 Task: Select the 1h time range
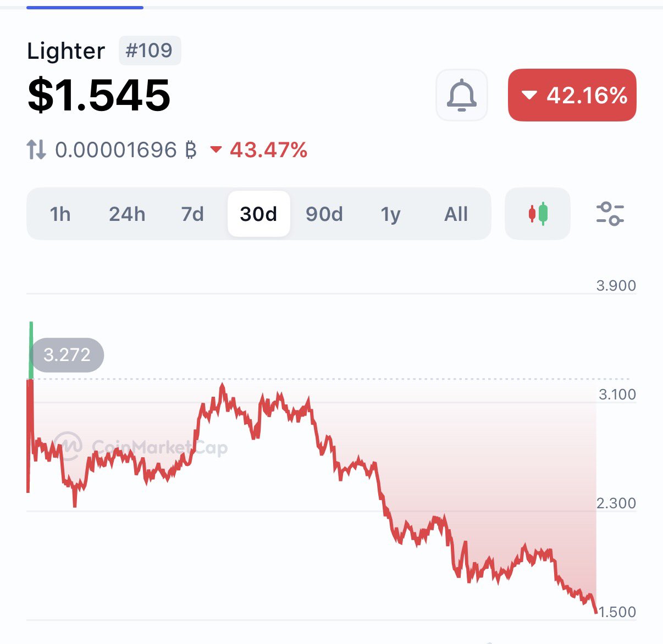pos(60,214)
